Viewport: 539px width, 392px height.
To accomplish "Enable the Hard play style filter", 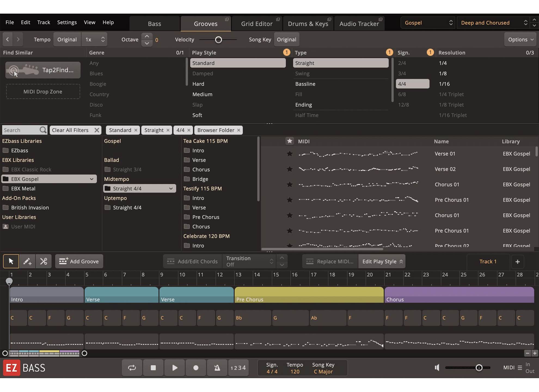I will point(198,84).
